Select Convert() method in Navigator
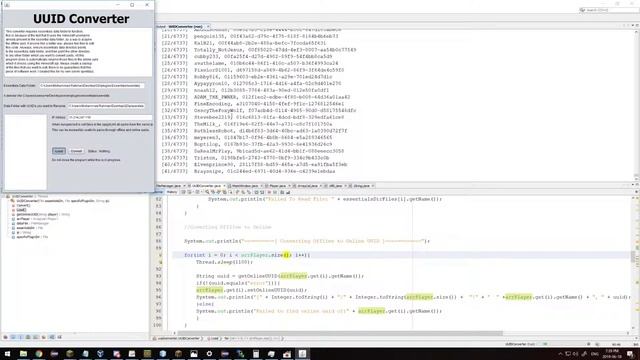 [23, 205]
